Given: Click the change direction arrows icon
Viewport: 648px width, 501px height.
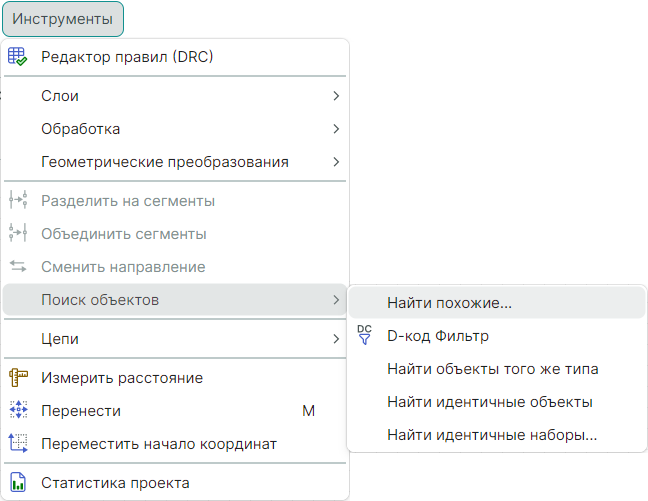Looking at the screenshot, I should point(18,267).
